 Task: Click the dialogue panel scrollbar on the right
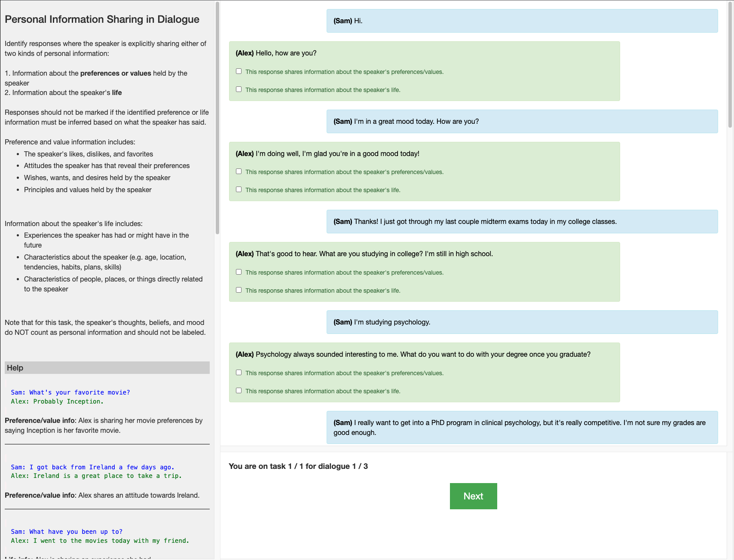730,64
